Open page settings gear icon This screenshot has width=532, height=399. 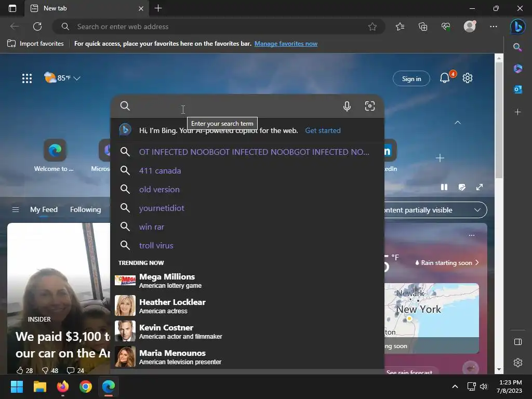tap(468, 78)
